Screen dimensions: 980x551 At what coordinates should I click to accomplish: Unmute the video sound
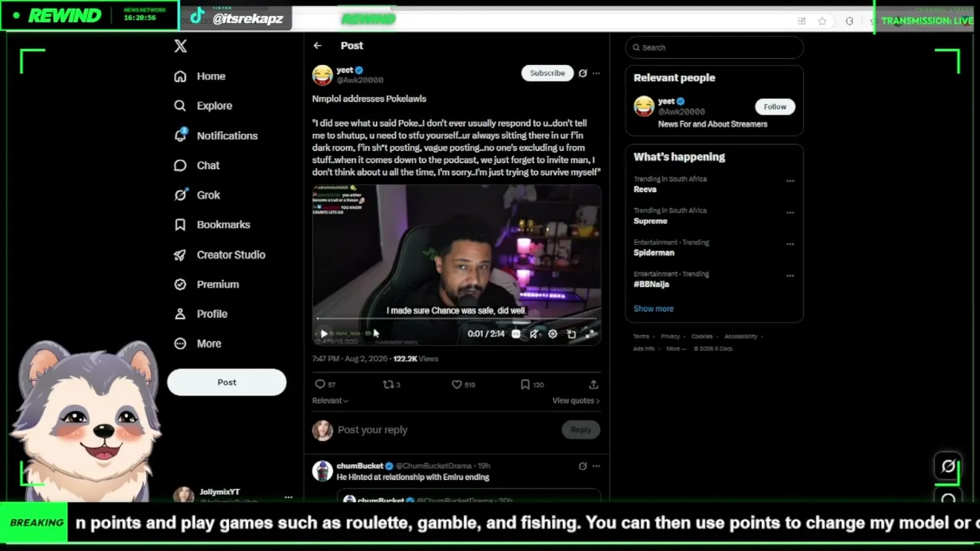(x=534, y=334)
